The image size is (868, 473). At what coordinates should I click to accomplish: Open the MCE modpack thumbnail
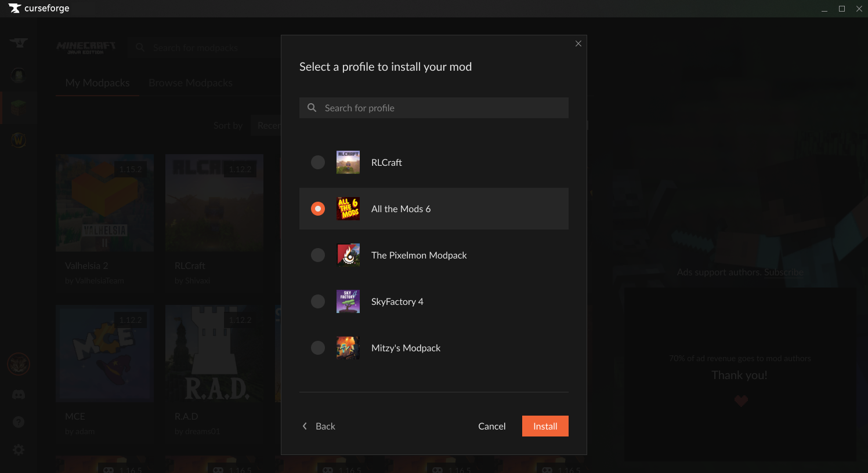point(104,354)
